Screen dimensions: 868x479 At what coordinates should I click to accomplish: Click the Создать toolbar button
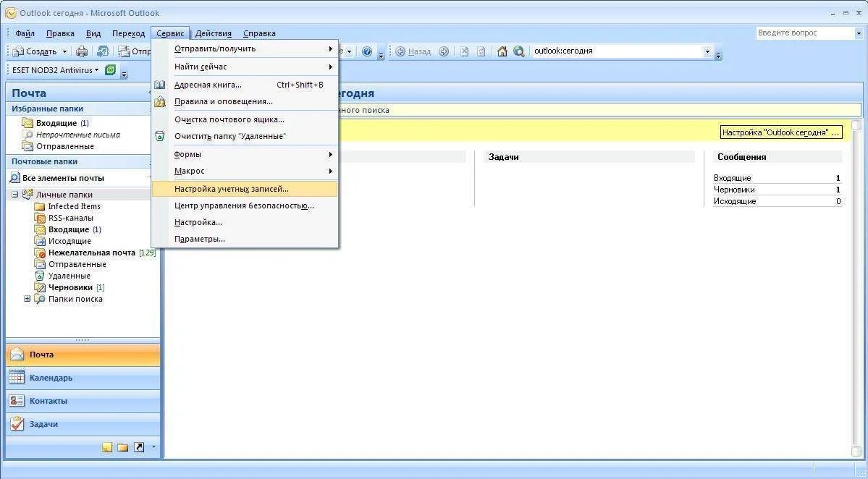pos(35,51)
